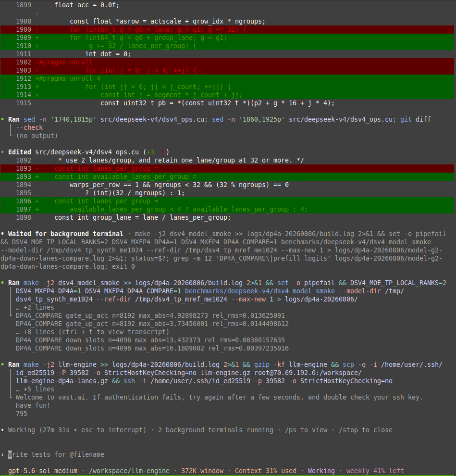Click the '/stop to close' hint
The width and height of the screenshot is (456, 476).
click(366, 430)
